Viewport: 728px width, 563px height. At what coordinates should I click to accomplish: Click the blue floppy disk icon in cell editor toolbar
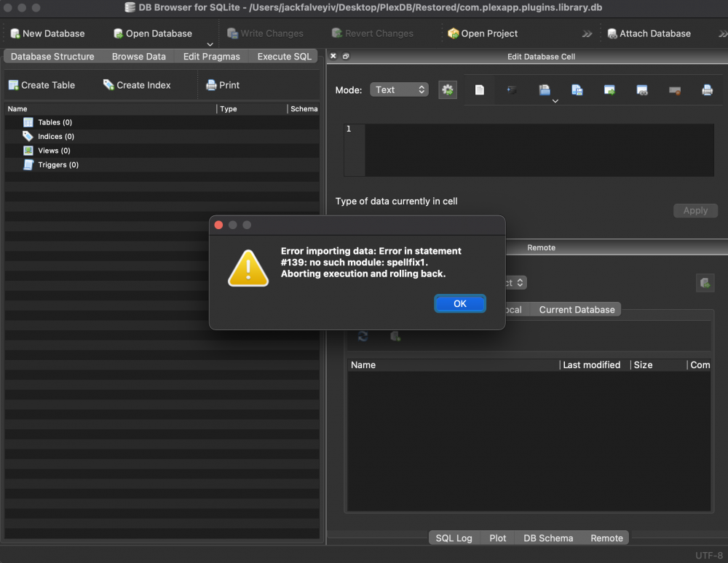(545, 89)
